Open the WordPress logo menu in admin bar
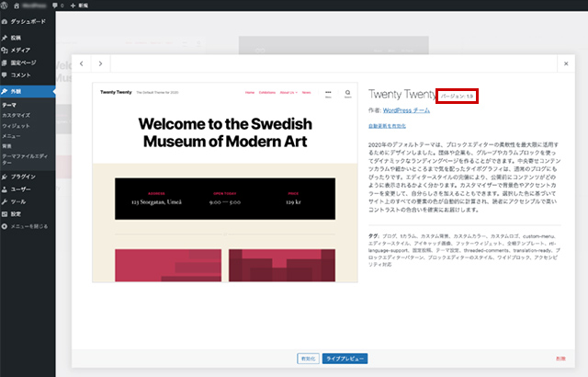 pyautogui.click(x=5, y=6)
